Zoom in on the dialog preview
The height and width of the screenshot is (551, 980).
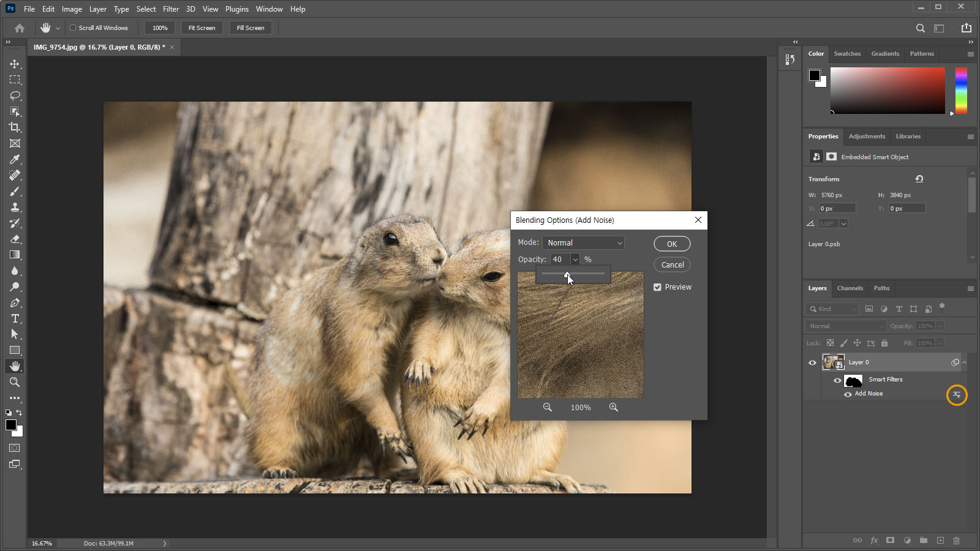[x=613, y=407]
